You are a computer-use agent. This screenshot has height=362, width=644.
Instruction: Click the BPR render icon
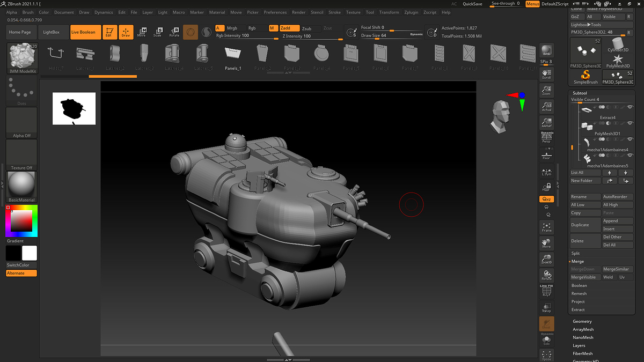(546, 50)
